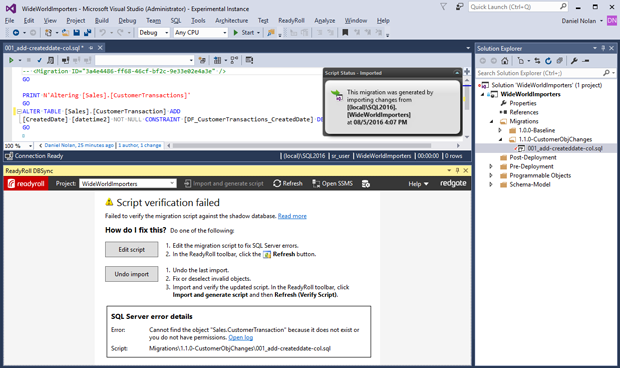Image resolution: width=620 pixels, height=368 pixels.
Task: Click the Save All toolbar icon
Action: coord(87,32)
